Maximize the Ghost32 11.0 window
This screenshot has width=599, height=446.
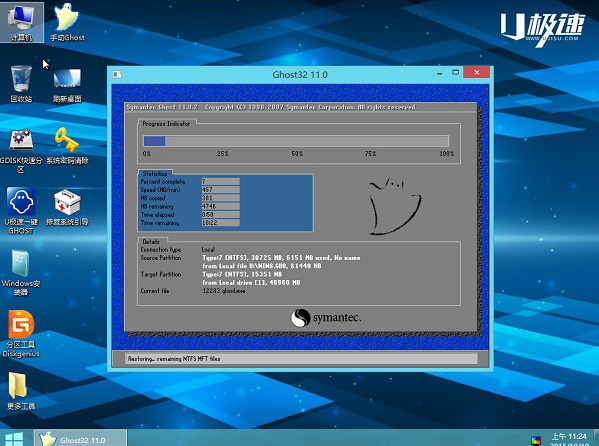pos(455,72)
